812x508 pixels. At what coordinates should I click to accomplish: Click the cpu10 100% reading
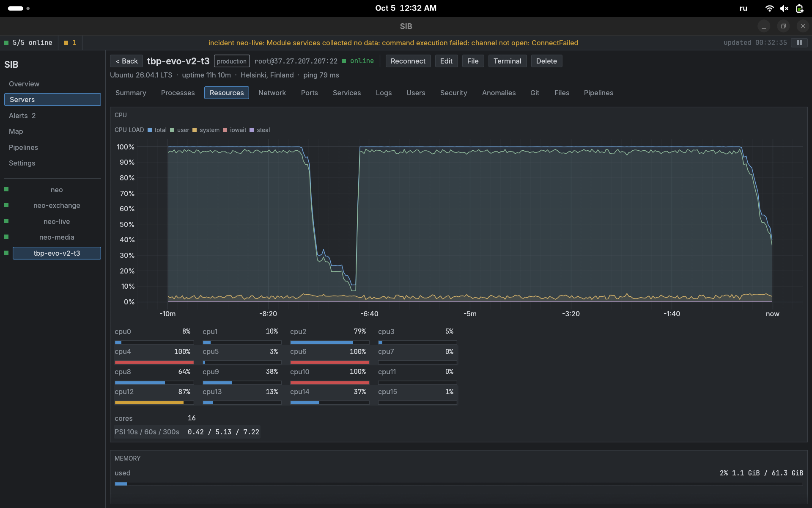357,371
